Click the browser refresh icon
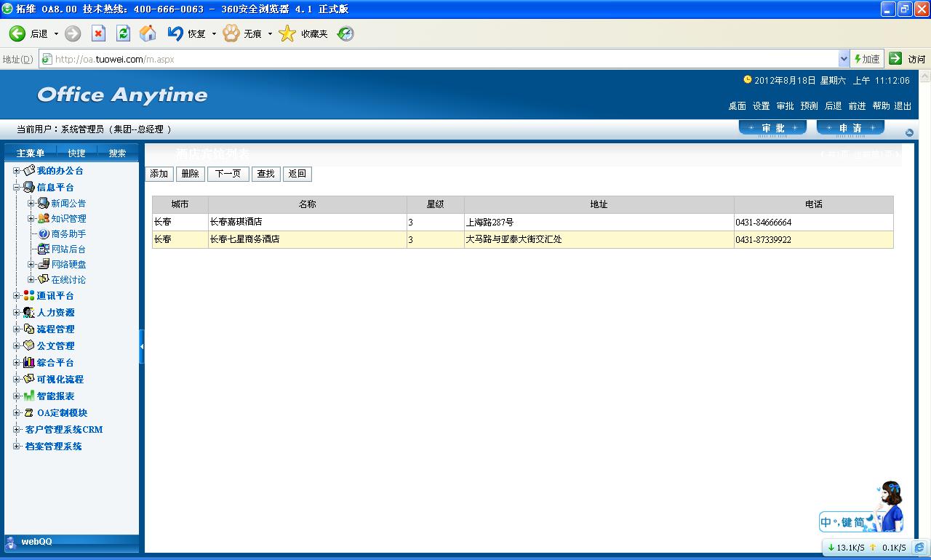The height and width of the screenshot is (560, 931). (123, 33)
